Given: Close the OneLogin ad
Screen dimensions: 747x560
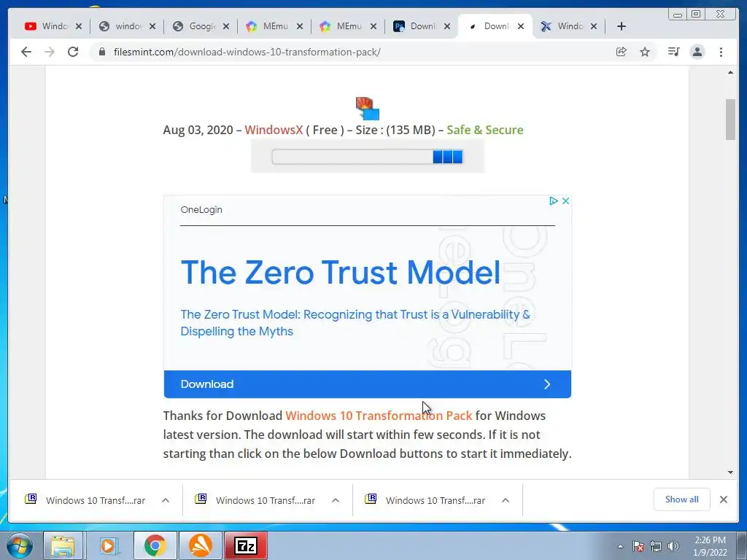Looking at the screenshot, I should tap(565, 201).
